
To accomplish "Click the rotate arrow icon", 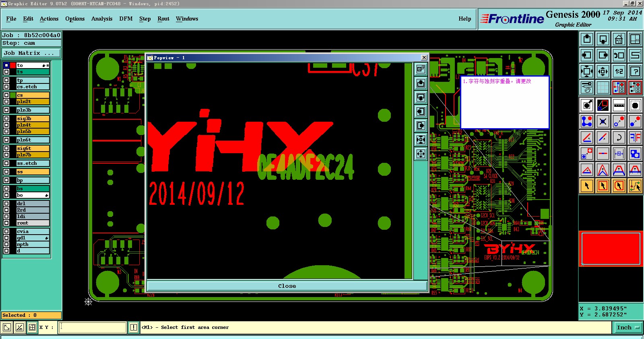I will click(619, 137).
